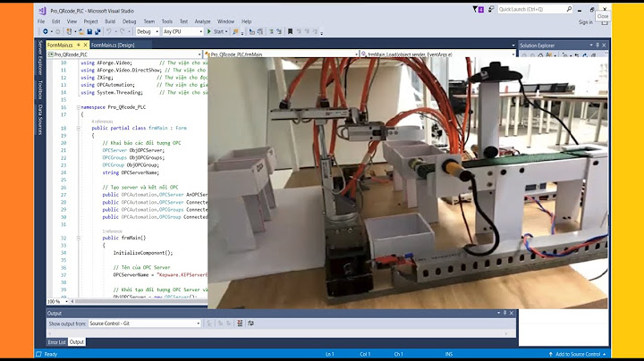Switch to the Error List tab

click(56, 342)
